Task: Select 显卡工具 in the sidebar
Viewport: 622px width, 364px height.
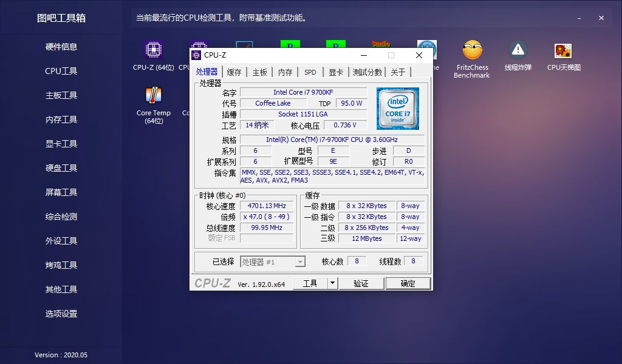Action: 61,144
